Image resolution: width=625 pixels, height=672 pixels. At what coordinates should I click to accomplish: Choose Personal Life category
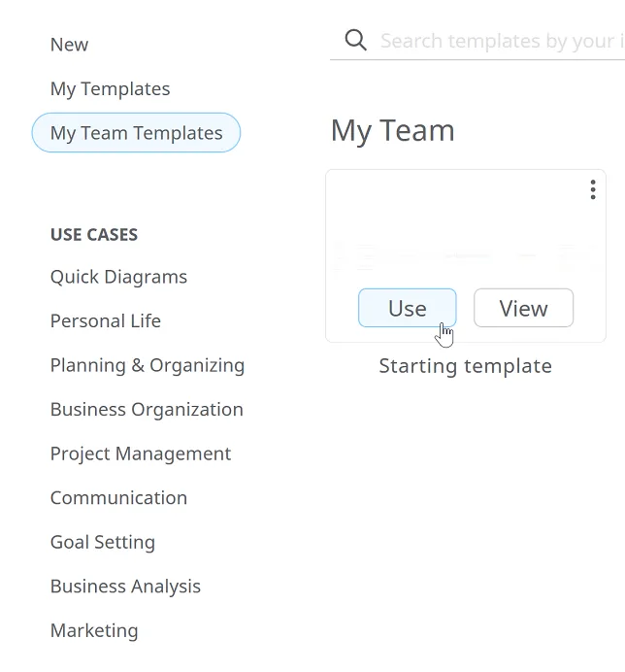click(x=106, y=321)
